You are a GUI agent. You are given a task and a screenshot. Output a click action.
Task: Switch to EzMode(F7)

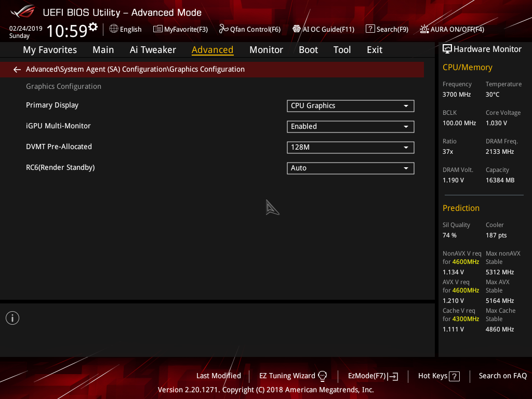click(x=373, y=376)
